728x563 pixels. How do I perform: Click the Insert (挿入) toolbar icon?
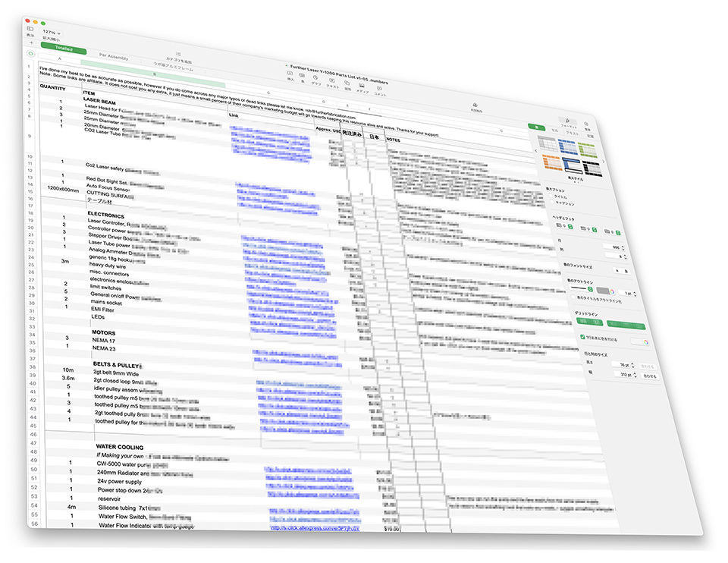290,74
